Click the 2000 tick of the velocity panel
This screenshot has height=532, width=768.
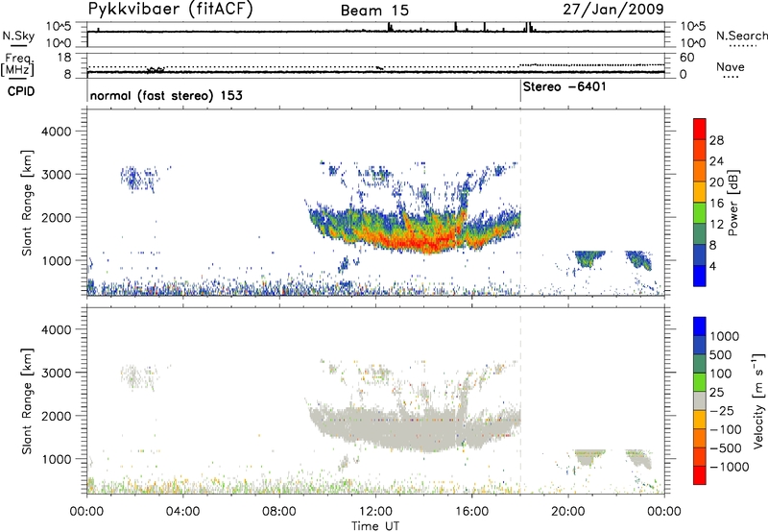[56, 416]
